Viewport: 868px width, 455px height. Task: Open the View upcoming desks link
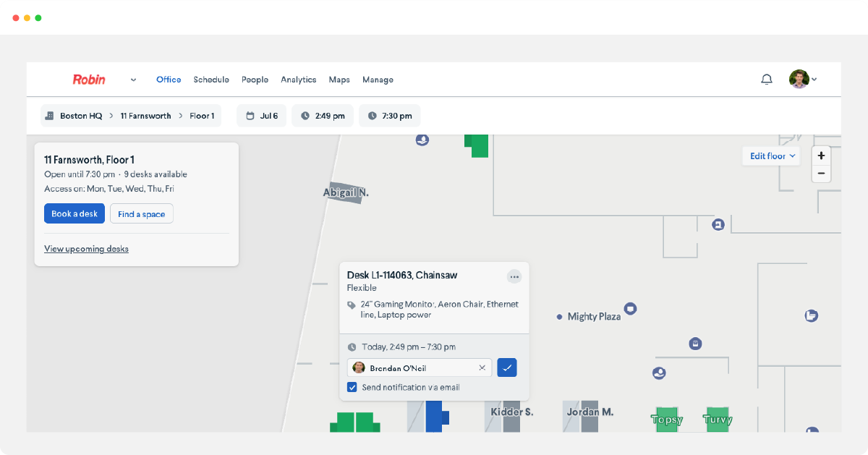click(86, 248)
